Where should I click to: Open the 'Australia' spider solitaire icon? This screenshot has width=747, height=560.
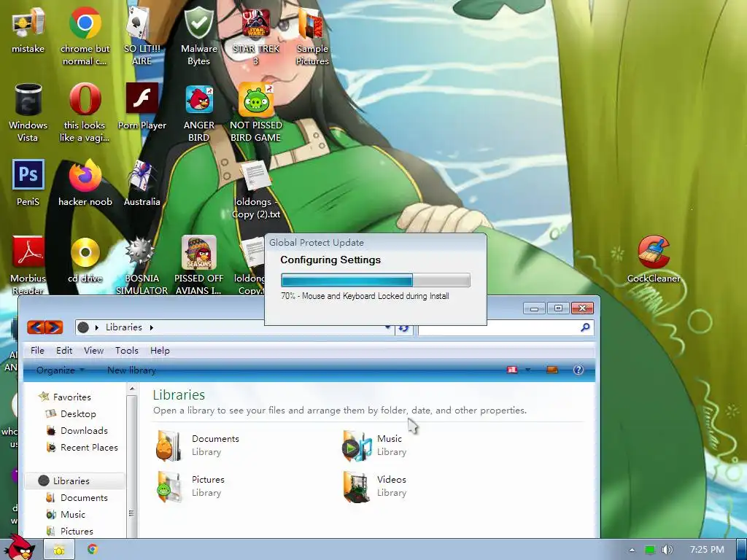(142, 183)
